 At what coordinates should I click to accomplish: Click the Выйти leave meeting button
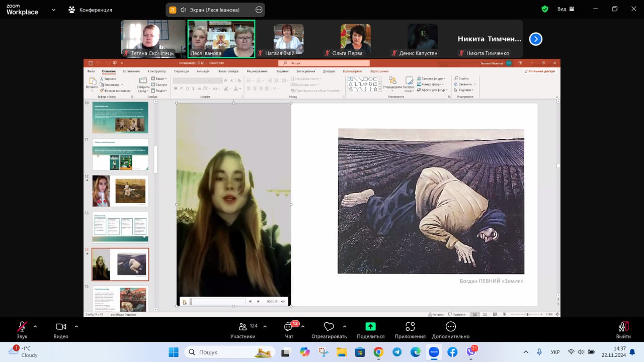click(x=623, y=330)
